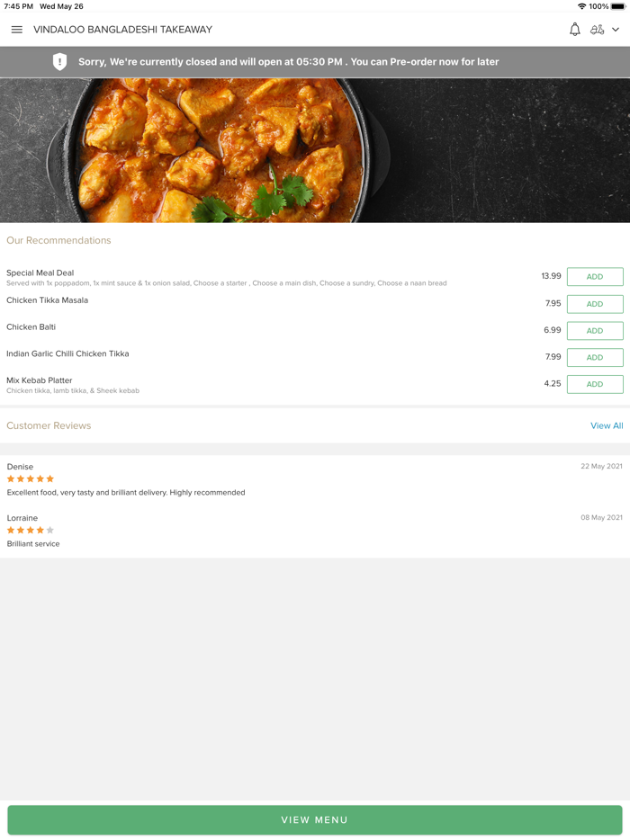Expand the account chevron dropdown
Viewport: 630px width, 840px height.
click(x=617, y=29)
